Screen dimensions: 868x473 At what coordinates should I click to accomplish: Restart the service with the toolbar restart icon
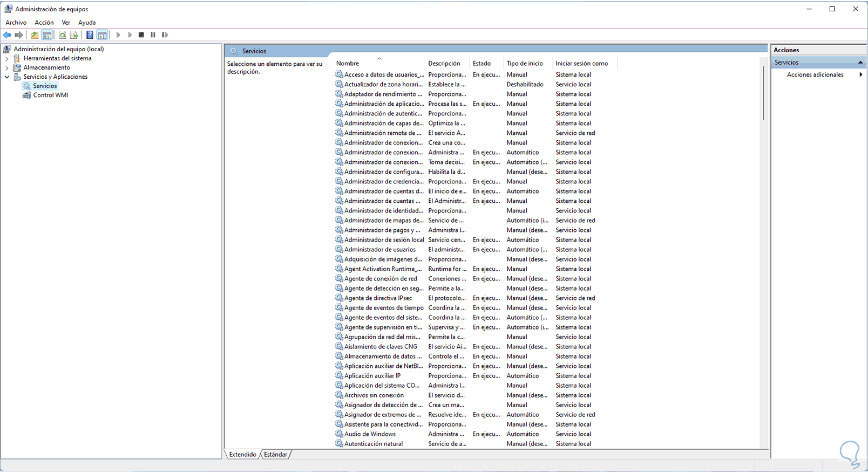click(165, 35)
